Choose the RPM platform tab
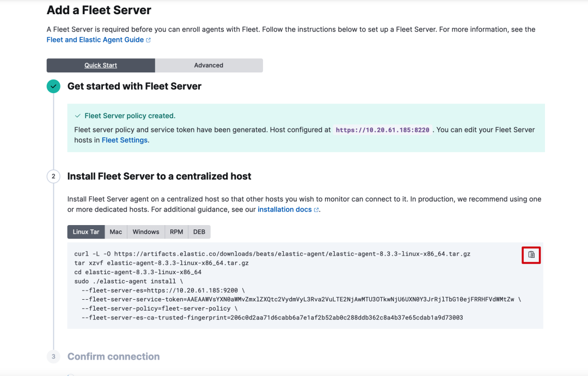 (x=176, y=232)
